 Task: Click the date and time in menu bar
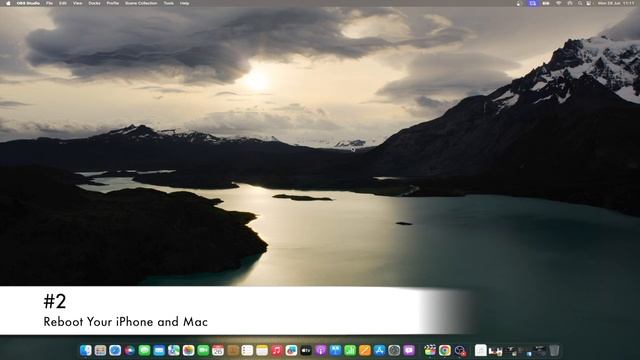(x=615, y=3)
